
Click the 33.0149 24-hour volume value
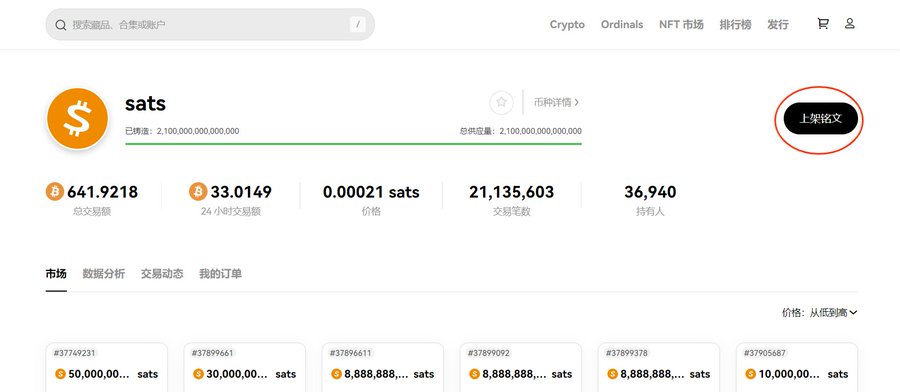click(241, 192)
